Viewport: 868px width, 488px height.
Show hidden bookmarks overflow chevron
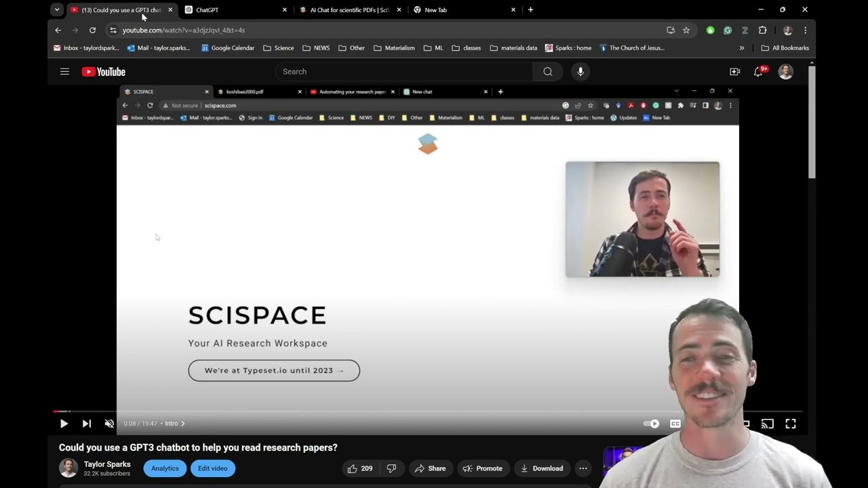pos(741,48)
